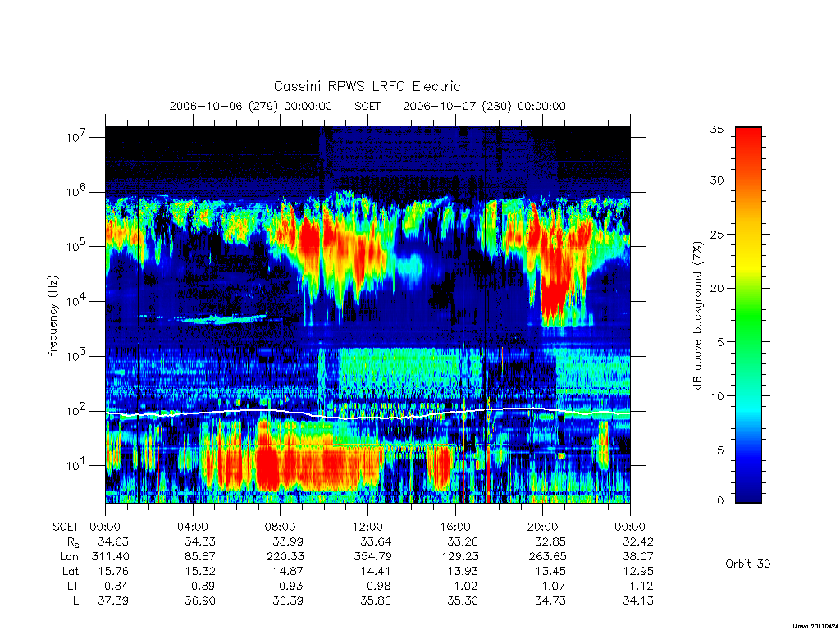840x630 pixels.
Task: Click the dB color scale bar
Action: tap(748, 315)
